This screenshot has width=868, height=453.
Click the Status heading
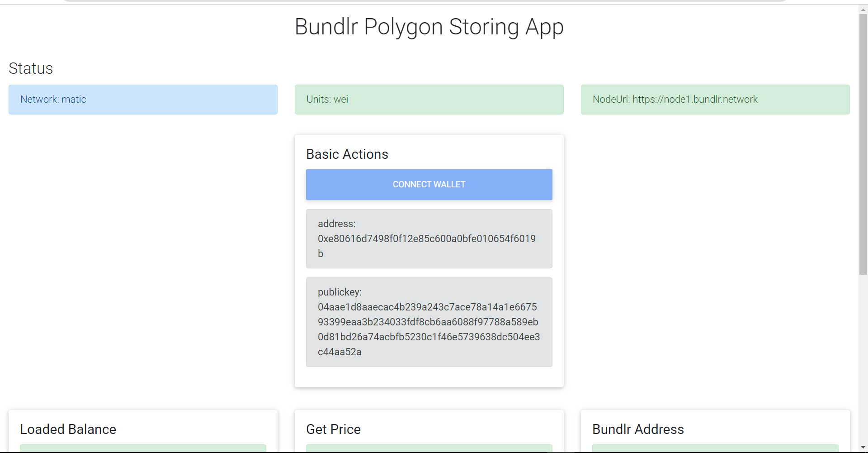click(x=31, y=68)
